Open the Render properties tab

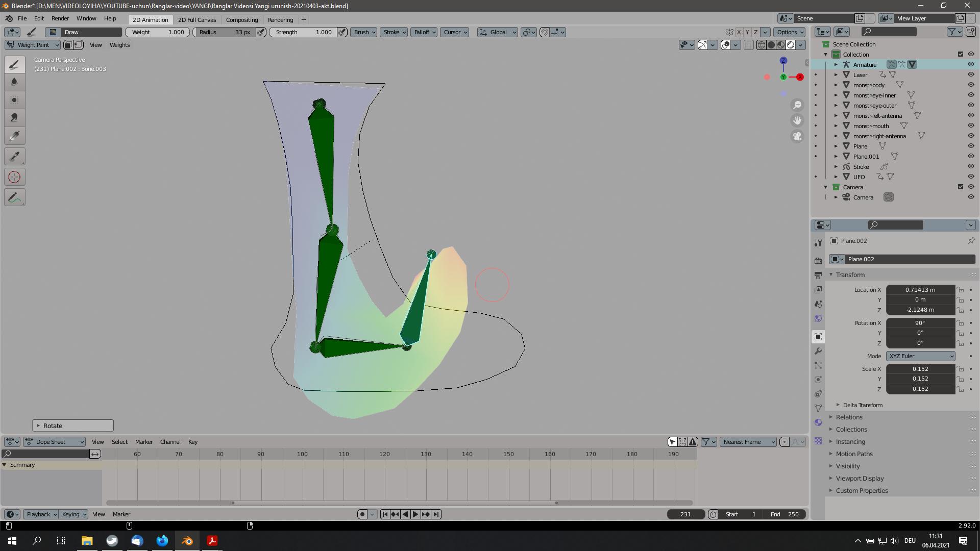(x=818, y=261)
